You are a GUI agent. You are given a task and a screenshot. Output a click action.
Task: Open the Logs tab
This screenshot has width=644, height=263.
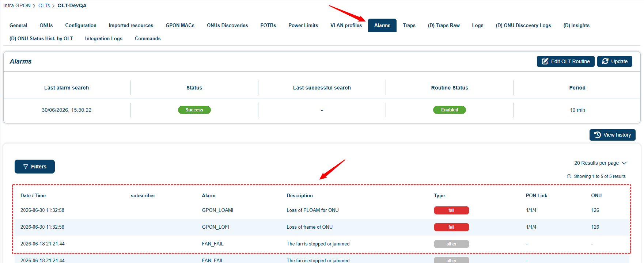pos(478,25)
